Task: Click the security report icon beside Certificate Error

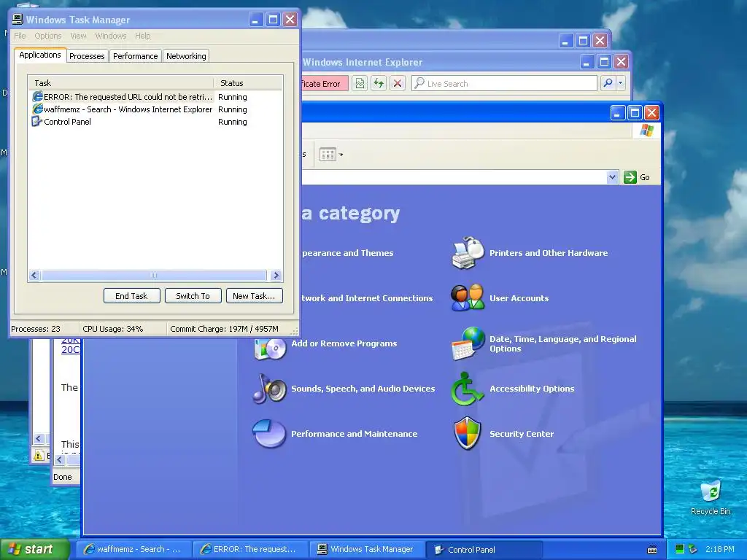Action: [x=360, y=83]
